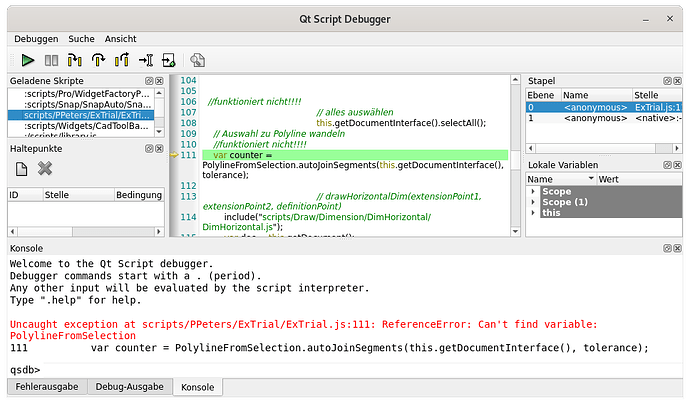The width and height of the screenshot is (690, 404).
Task: Open the Debuggen menu
Action: 36,38
